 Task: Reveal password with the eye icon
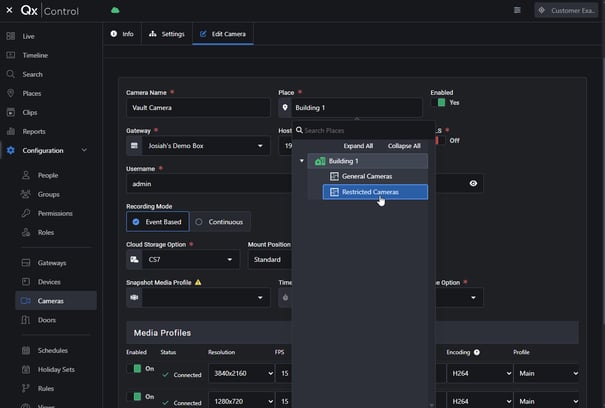[473, 183]
